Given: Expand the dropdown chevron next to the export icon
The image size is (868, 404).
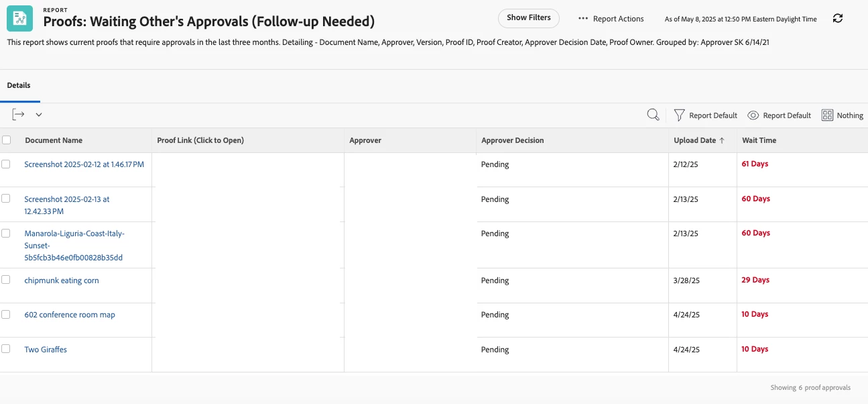Looking at the screenshot, I should point(39,115).
